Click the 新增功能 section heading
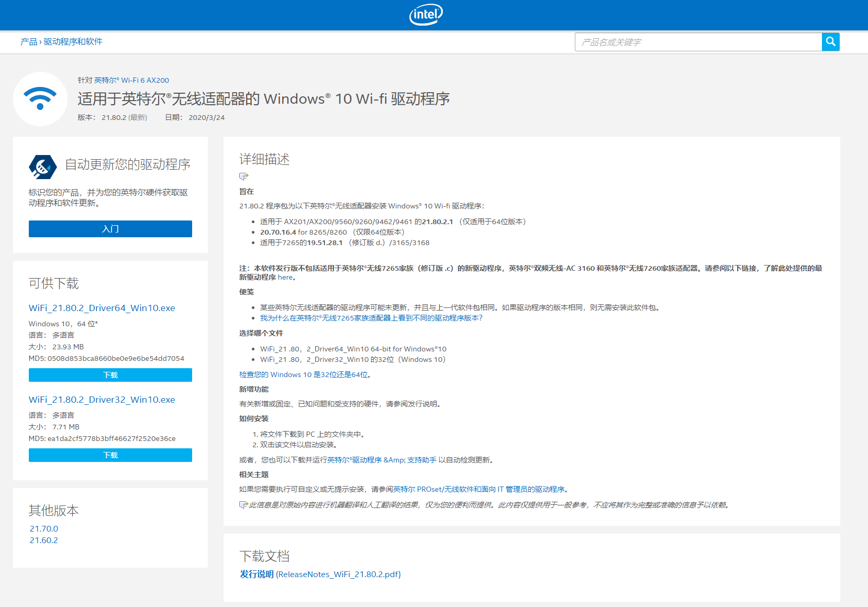Viewport: 868px width, 607px height. (x=254, y=389)
